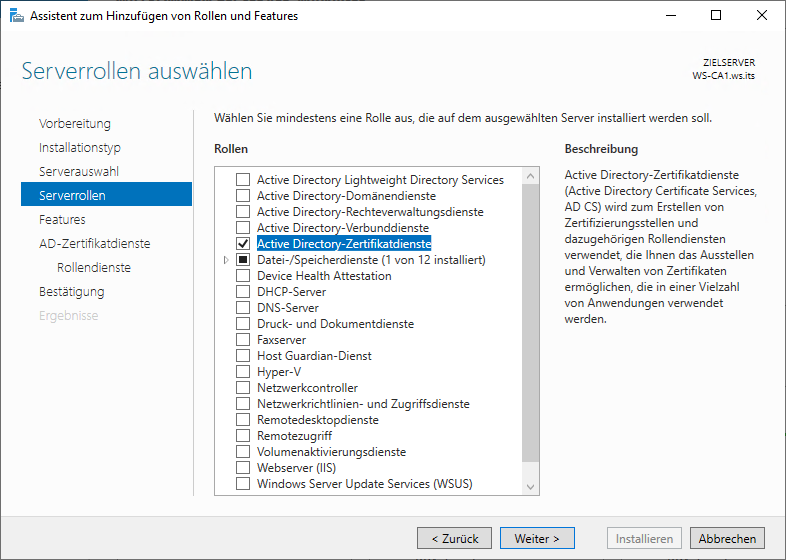The width and height of the screenshot is (786, 560).
Task: Expand the Datei-/Speicherdienste tree node
Action: [x=226, y=260]
